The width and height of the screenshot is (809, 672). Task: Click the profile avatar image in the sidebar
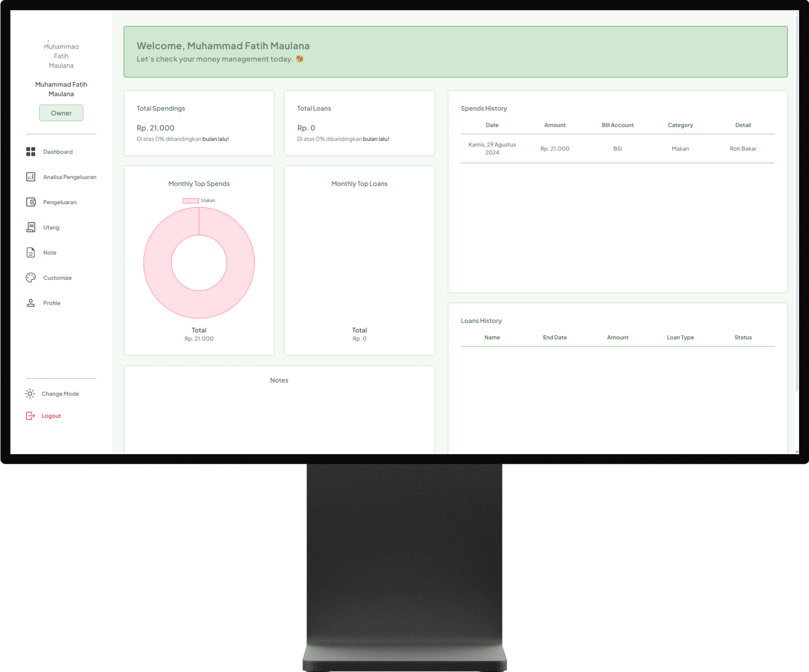61,56
